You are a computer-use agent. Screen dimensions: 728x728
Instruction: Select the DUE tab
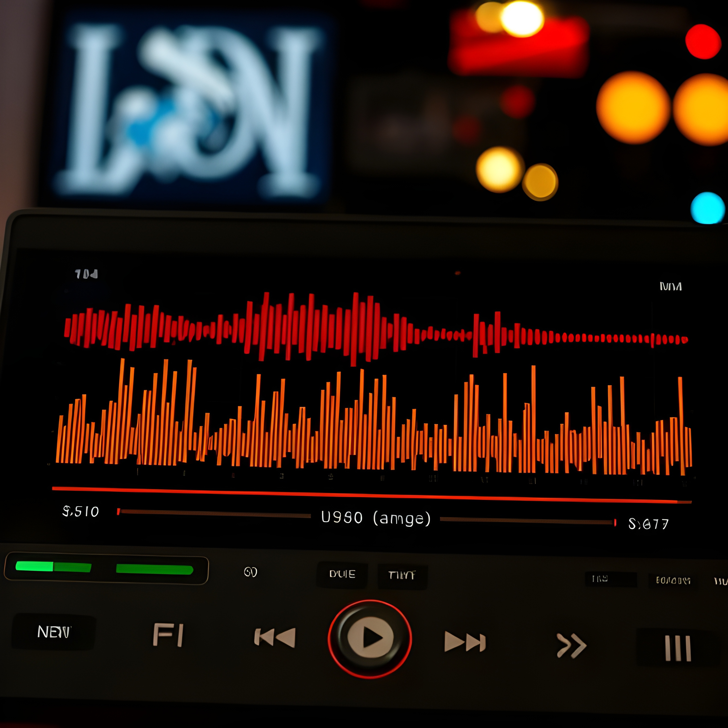coord(342,574)
